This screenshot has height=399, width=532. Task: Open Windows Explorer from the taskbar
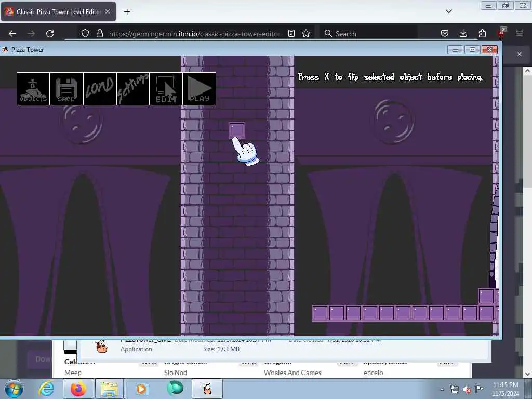coord(109,389)
